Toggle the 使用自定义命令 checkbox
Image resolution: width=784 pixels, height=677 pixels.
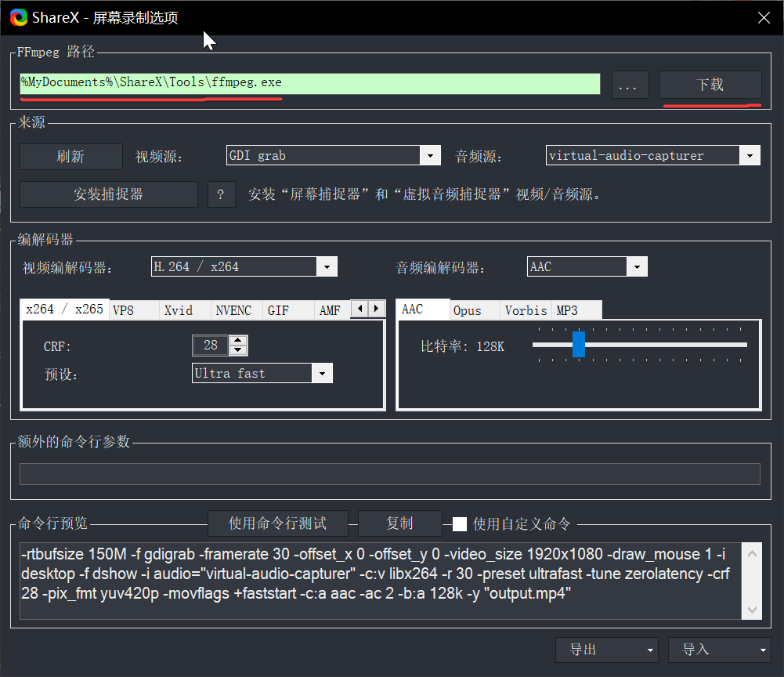pyautogui.click(x=460, y=524)
